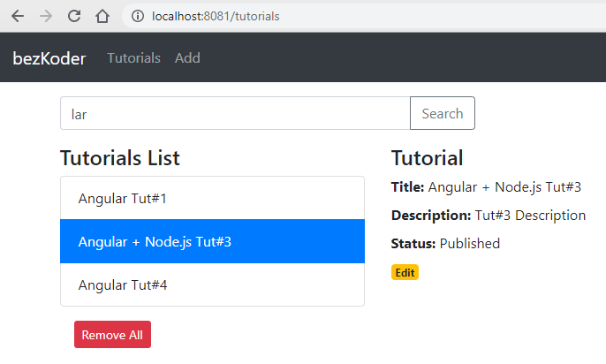The image size is (606, 364).
Task: Click the Search button
Action: point(443,113)
